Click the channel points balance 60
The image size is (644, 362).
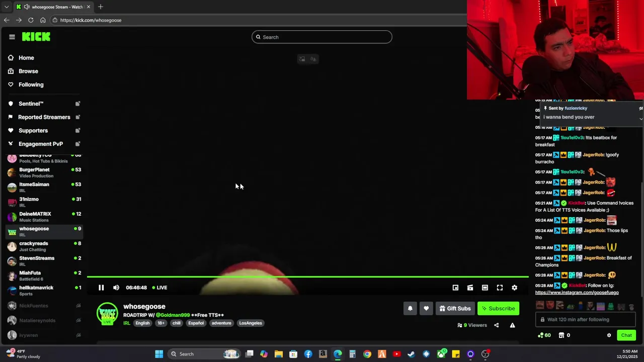point(544,335)
